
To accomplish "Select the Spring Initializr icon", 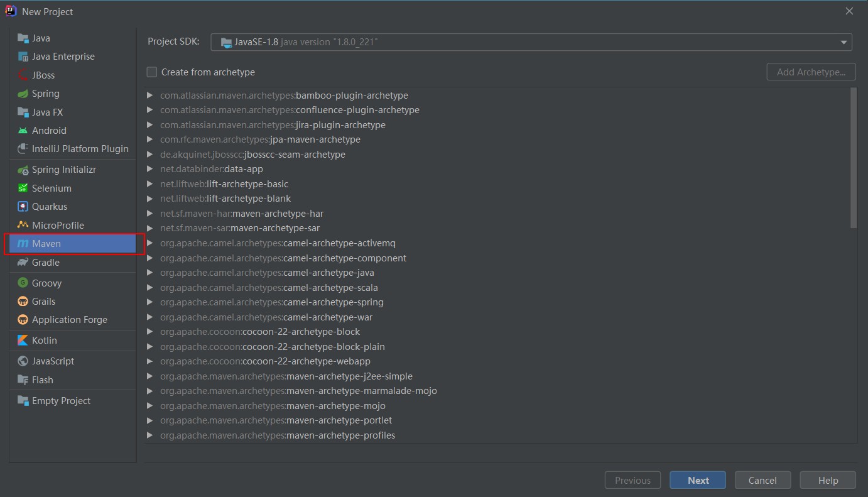I will pos(23,170).
